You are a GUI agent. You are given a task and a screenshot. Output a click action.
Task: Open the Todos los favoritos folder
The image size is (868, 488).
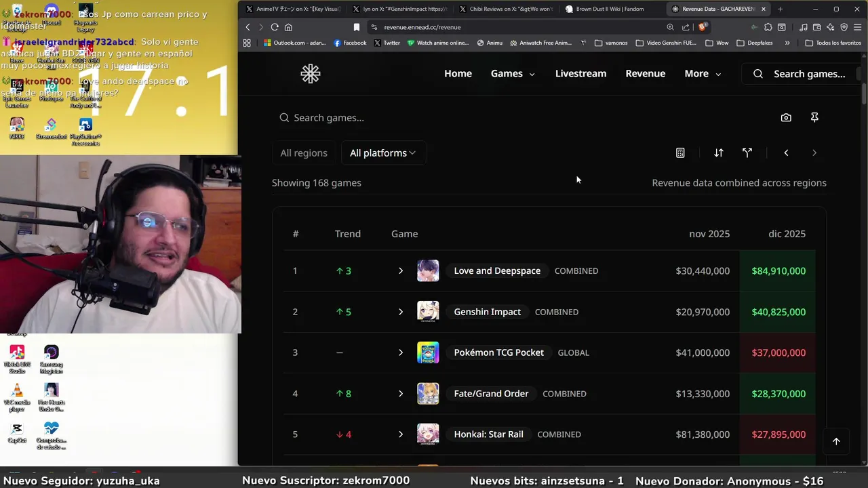[833, 43]
